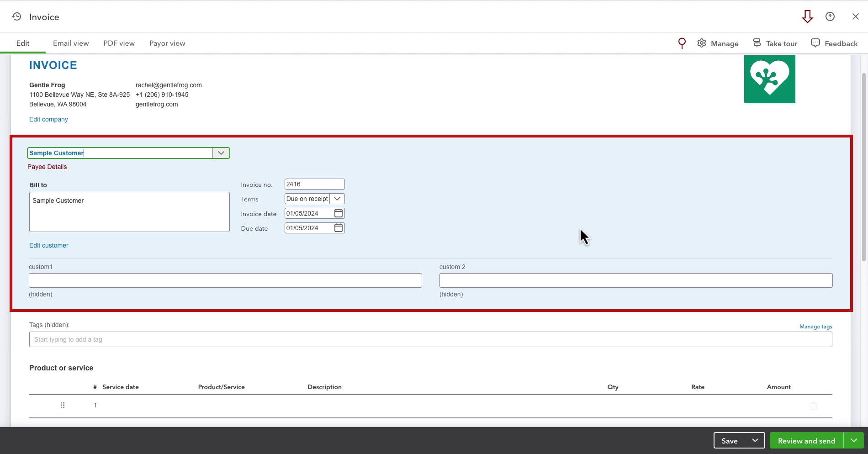Open the Due date calendar picker
This screenshot has height=454, width=868.
[339, 228]
